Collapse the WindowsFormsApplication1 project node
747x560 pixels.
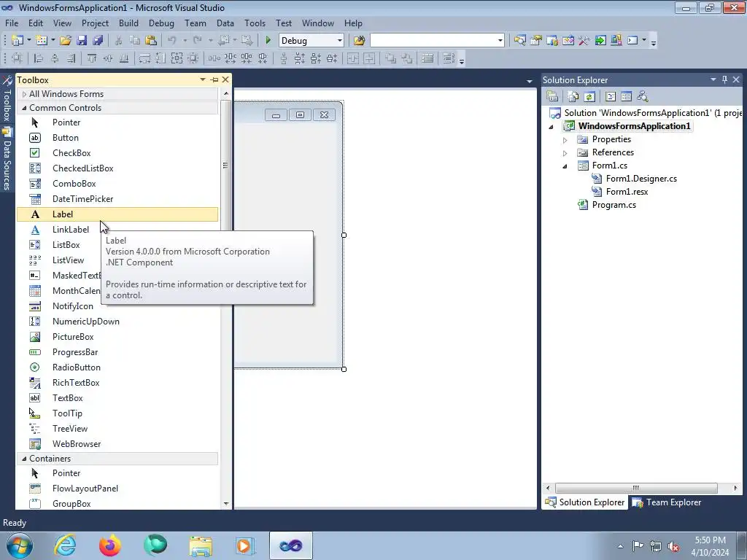pos(551,127)
